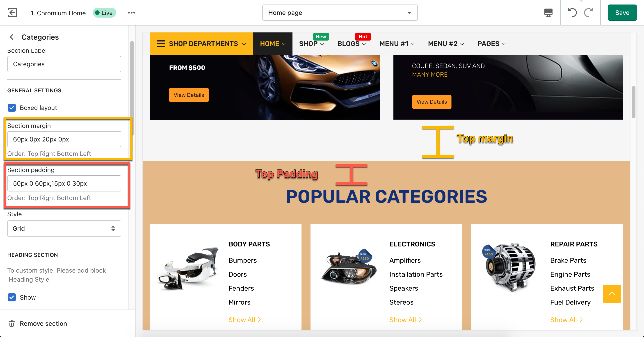The width and height of the screenshot is (644, 337).
Task: Click the yellow scroll-to-top arrow button
Action: (x=612, y=294)
